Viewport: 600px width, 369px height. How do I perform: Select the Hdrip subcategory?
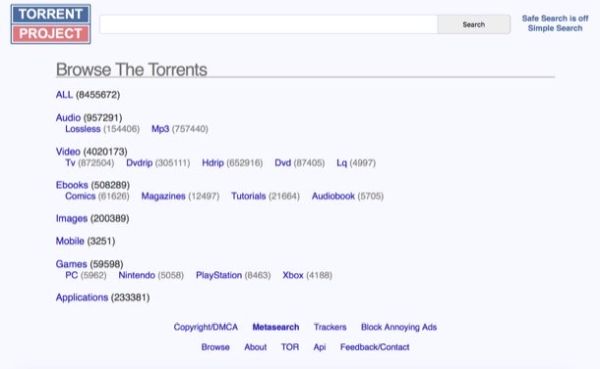(213, 163)
